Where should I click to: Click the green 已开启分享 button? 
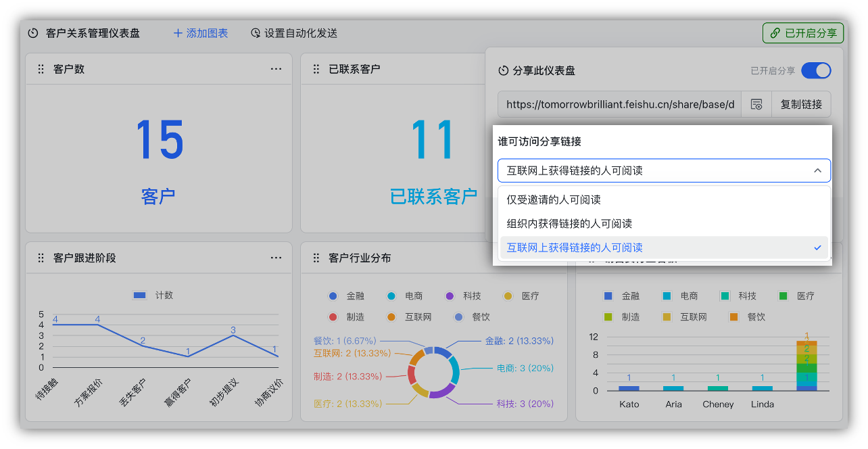tap(803, 32)
